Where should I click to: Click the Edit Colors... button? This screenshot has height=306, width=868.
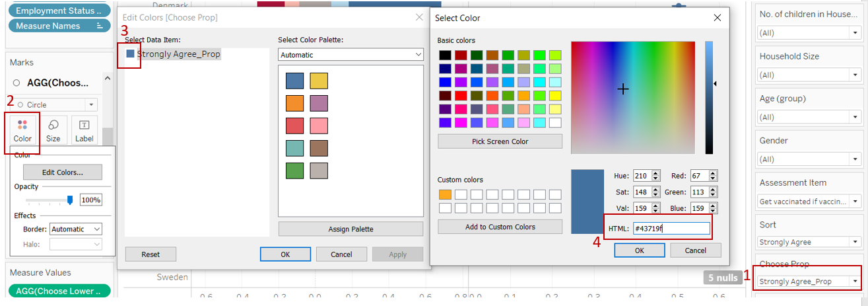click(x=63, y=172)
